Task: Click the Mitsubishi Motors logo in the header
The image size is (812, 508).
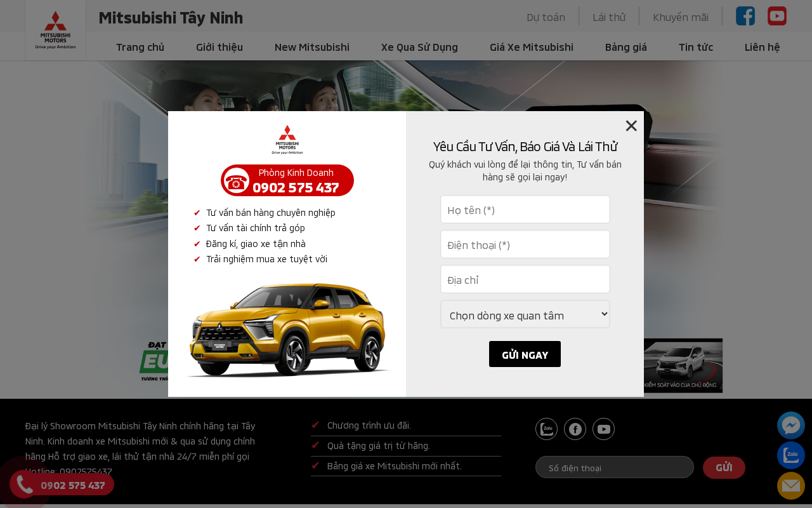Action: coord(55,30)
